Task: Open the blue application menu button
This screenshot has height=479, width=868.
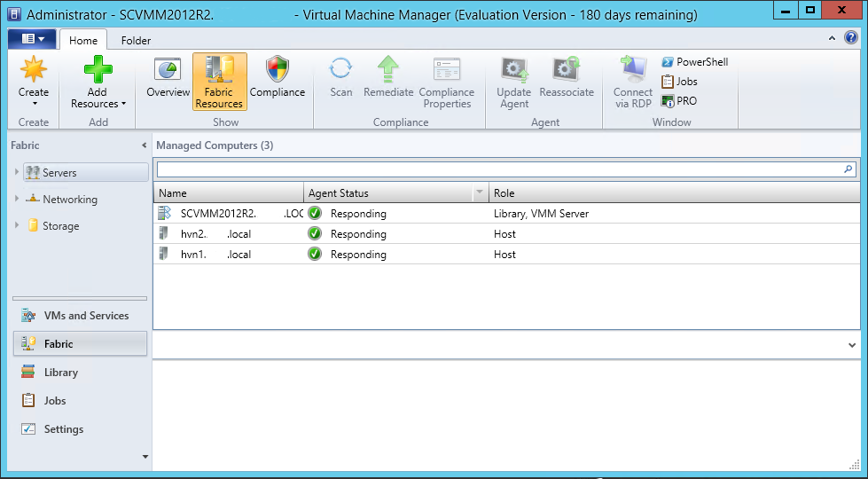Action: (x=32, y=39)
